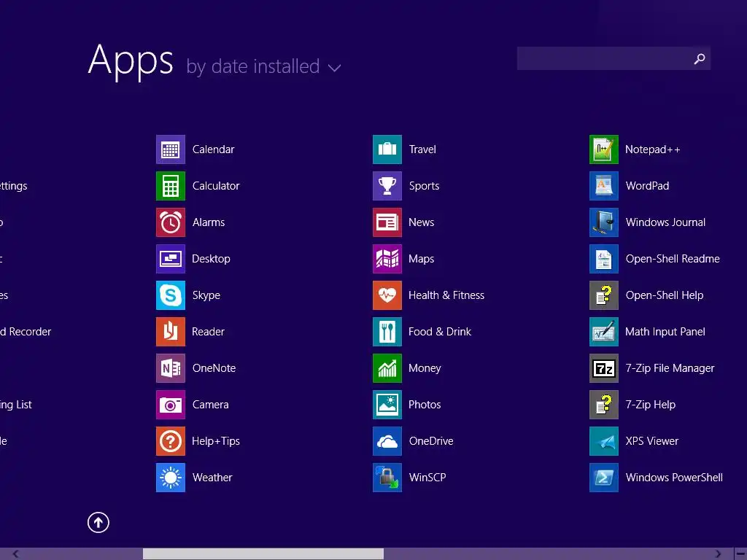This screenshot has height=560, width=747.
Task: Launch the Maps app icon
Action: [x=387, y=259]
